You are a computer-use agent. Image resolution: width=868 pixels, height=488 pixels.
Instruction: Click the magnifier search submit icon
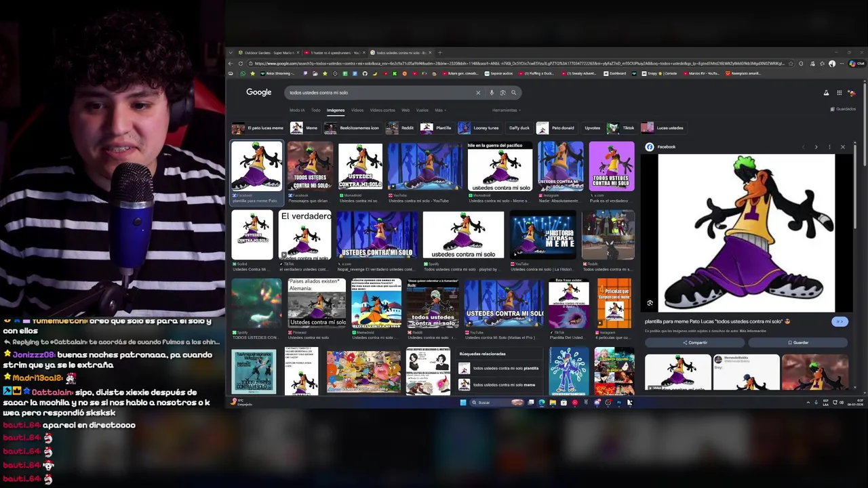514,93
